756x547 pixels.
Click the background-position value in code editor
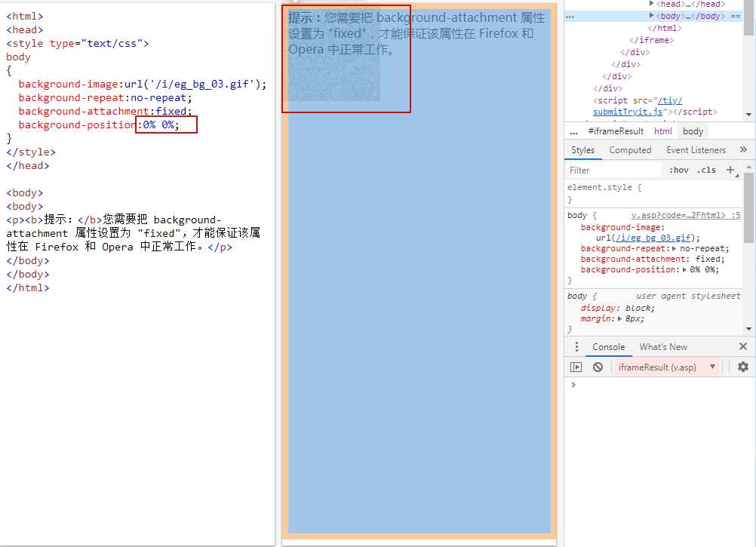click(x=161, y=124)
